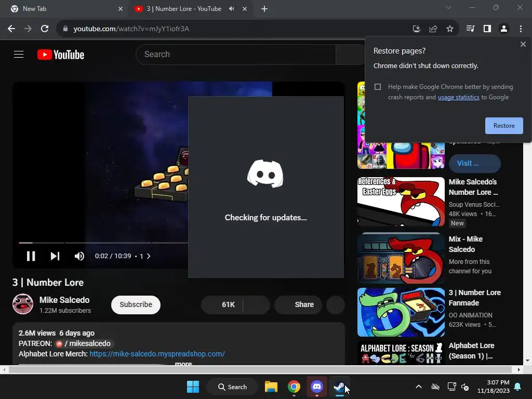Open Chrome's tab search dropdown arrow
This screenshot has height=399, width=532.
[448, 7]
